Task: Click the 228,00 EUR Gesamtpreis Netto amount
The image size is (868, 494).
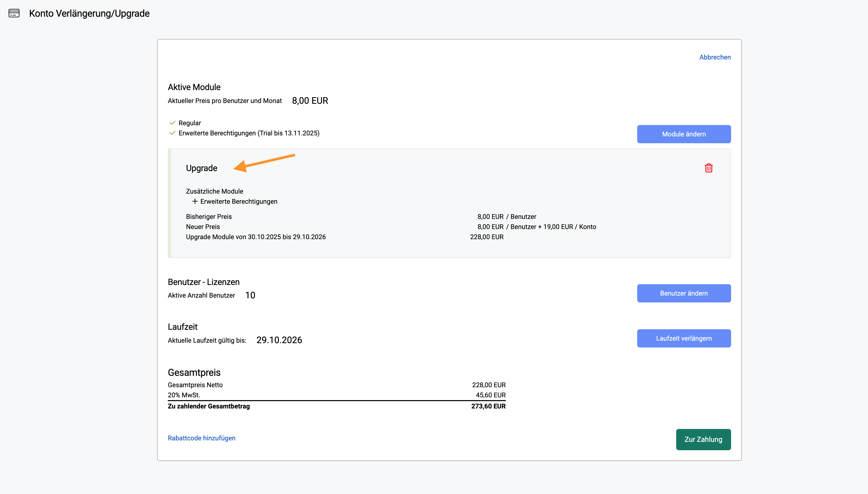Action: point(489,385)
